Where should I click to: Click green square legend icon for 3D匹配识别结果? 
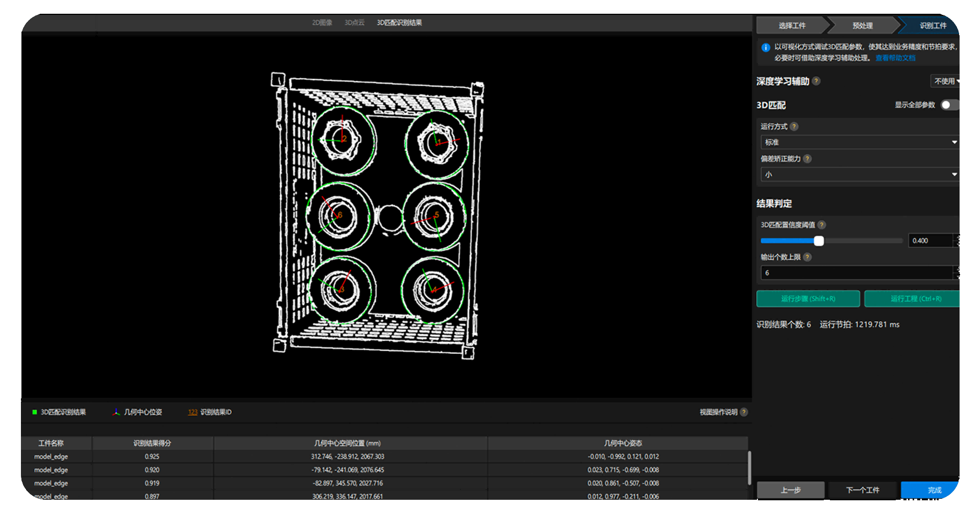click(x=35, y=412)
